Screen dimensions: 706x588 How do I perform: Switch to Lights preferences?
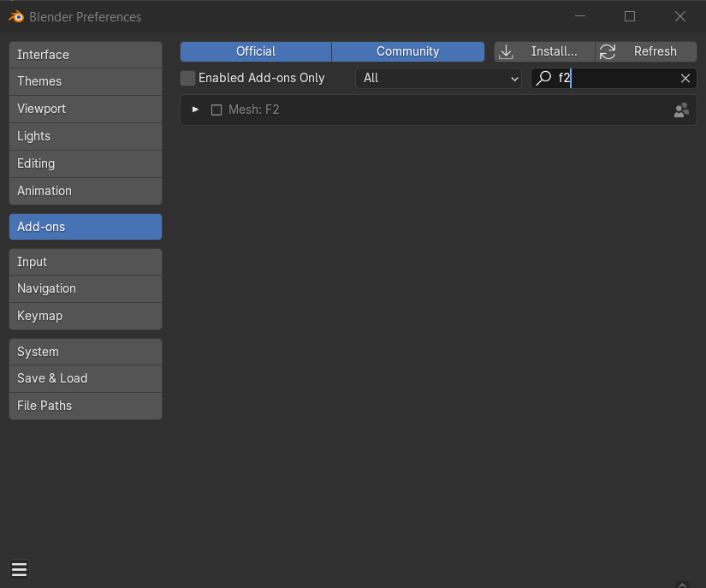(x=86, y=136)
